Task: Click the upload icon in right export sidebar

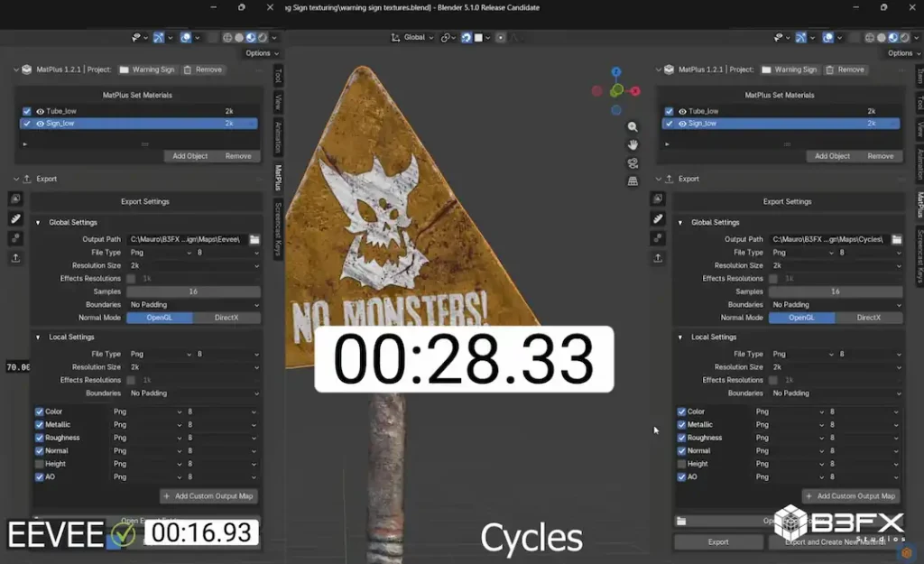Action: point(658,258)
